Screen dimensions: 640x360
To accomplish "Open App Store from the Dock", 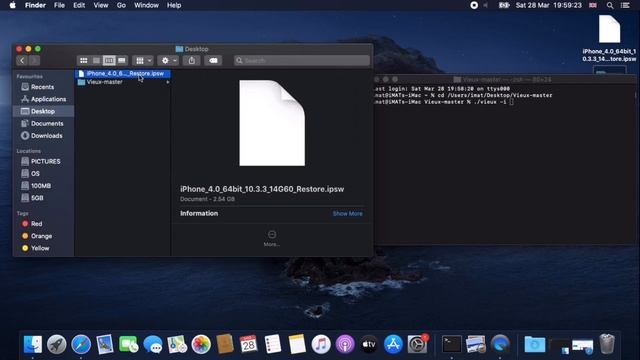I will 393,344.
